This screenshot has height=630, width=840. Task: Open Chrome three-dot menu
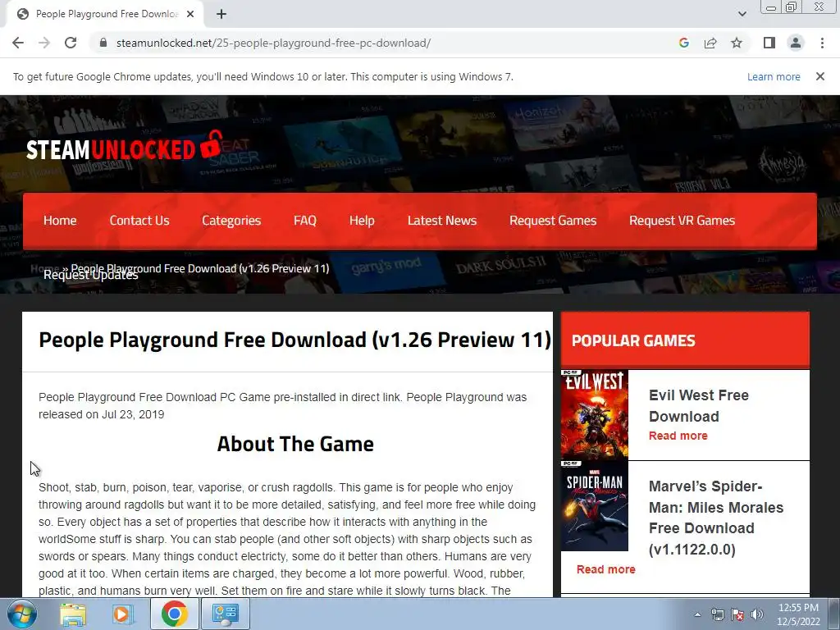822,43
